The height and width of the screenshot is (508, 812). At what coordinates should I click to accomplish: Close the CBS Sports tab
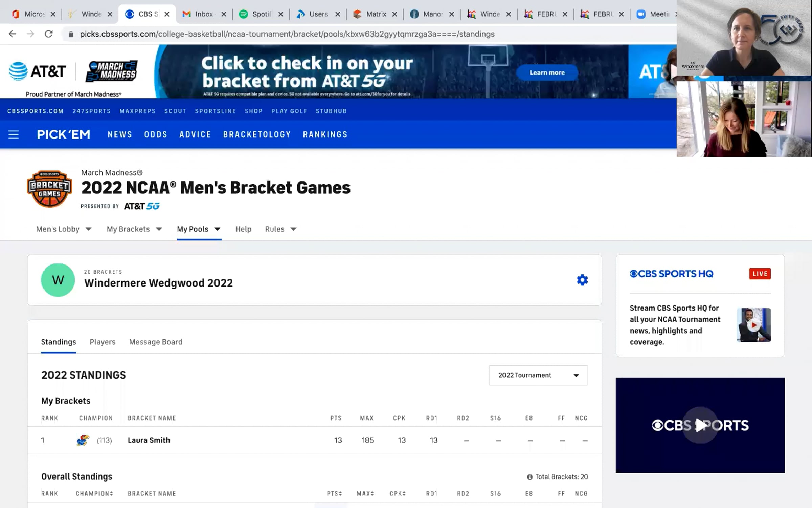pyautogui.click(x=167, y=14)
